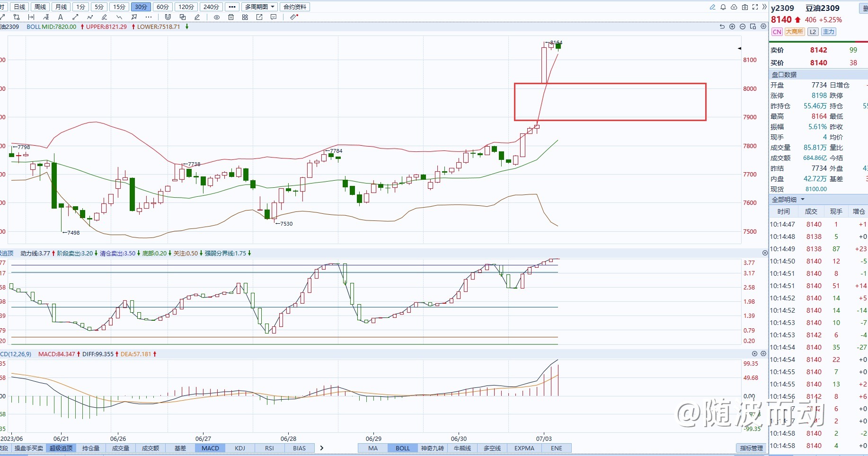The image size is (868, 456).
Task: Open more periods ellipsis button
Action: [x=232, y=7]
